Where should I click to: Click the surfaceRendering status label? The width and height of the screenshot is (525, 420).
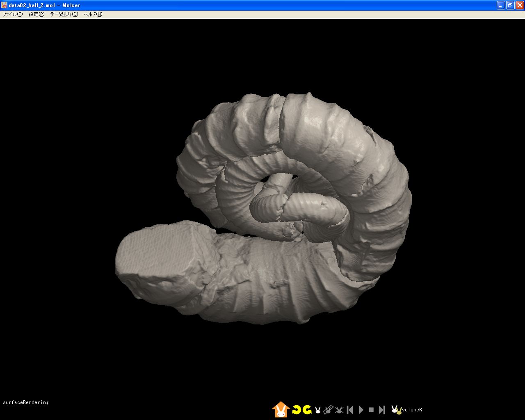coord(25,402)
